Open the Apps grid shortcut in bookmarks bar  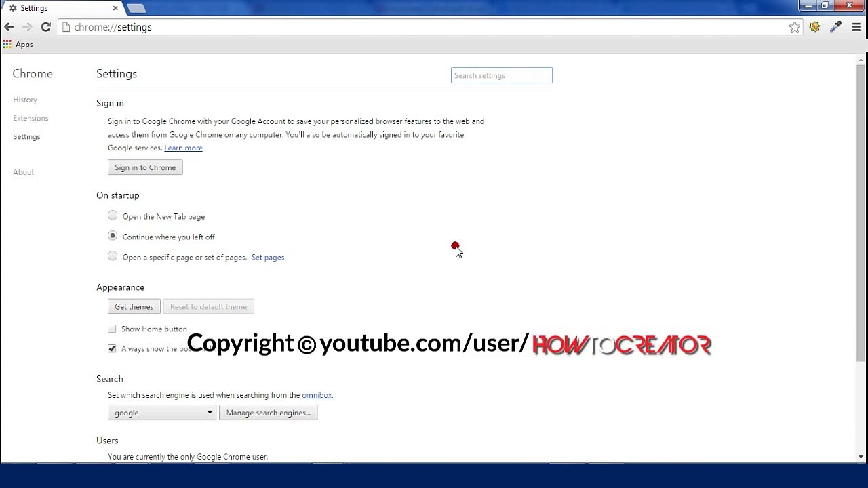pos(18,45)
